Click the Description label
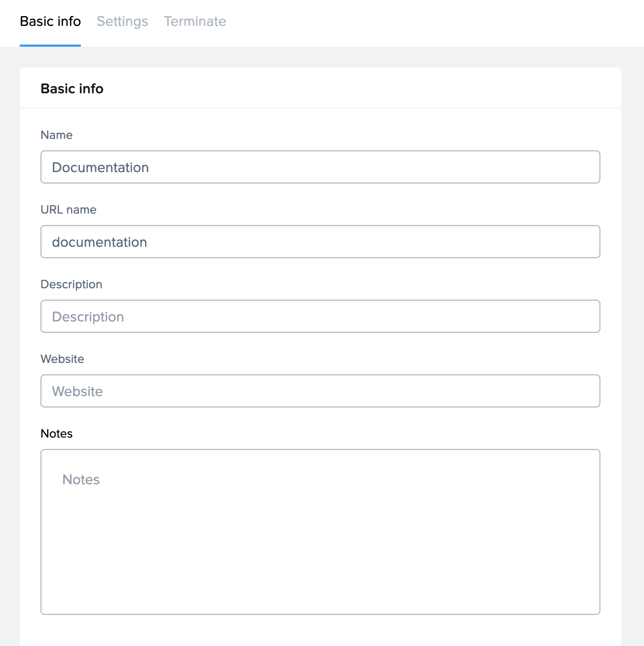 [72, 284]
